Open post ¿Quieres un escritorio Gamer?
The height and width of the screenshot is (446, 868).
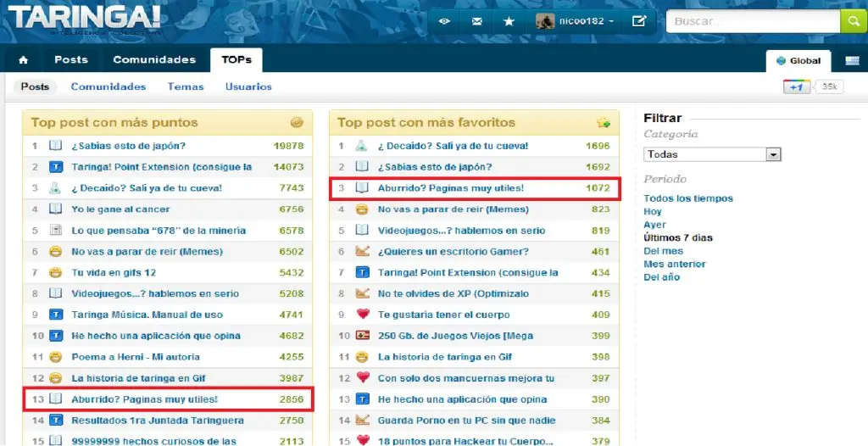(x=453, y=252)
